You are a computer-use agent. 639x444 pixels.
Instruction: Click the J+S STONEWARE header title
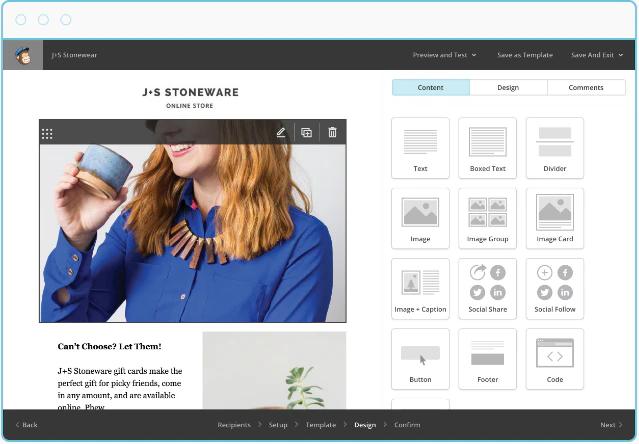(190, 92)
